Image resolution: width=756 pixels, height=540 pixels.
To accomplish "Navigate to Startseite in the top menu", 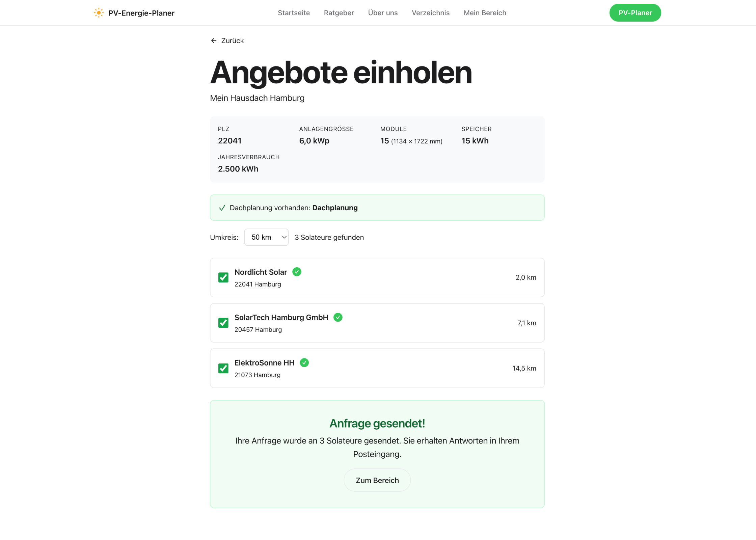I will coord(294,12).
